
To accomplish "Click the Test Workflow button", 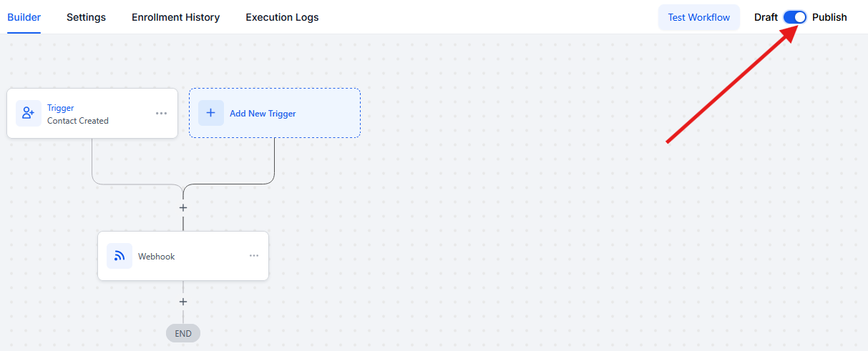I will 699,17.
